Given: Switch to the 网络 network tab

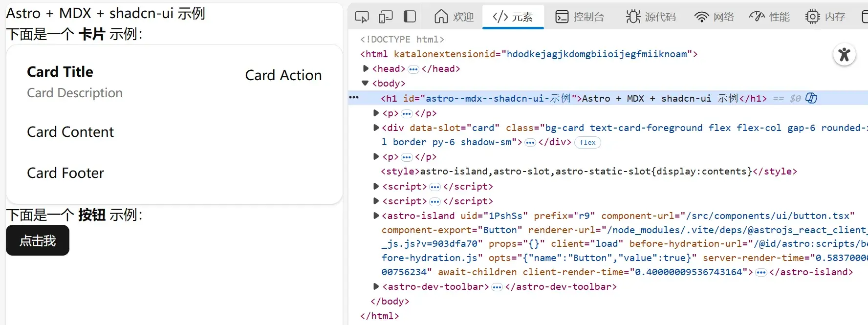Looking at the screenshot, I should [x=714, y=17].
